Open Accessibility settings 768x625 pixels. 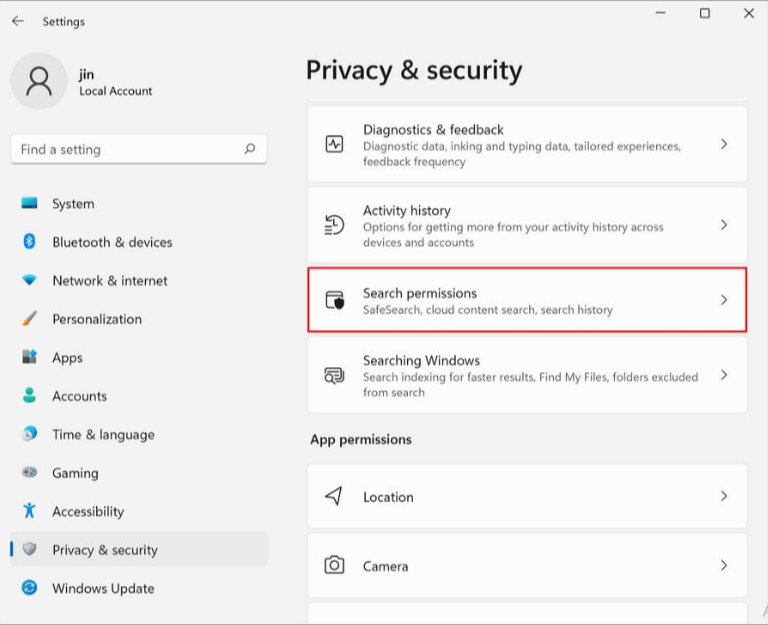(139, 511)
